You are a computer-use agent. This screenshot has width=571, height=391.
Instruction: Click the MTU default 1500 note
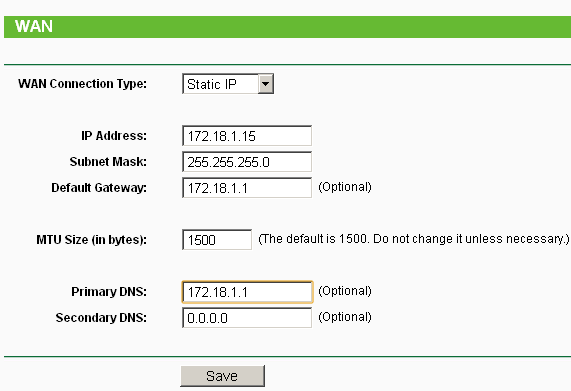pyautogui.click(x=414, y=239)
